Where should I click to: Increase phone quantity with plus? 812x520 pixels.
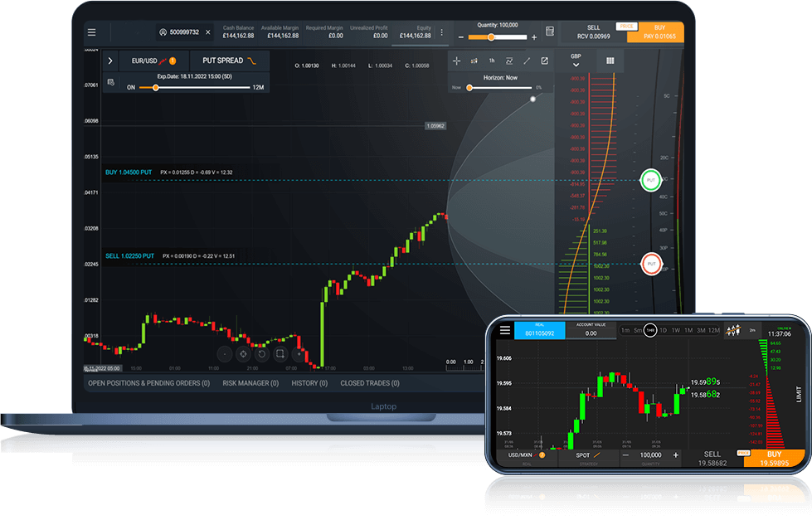click(676, 455)
